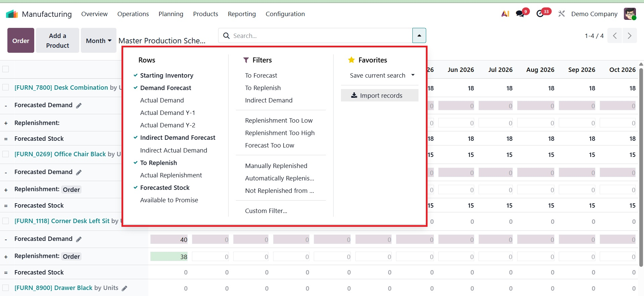Open the Configuration menu

coord(285,14)
